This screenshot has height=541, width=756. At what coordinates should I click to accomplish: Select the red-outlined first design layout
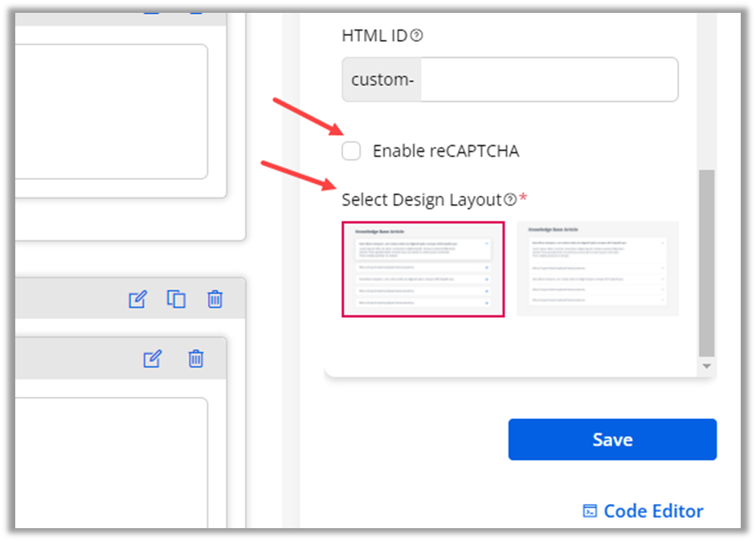(423, 270)
